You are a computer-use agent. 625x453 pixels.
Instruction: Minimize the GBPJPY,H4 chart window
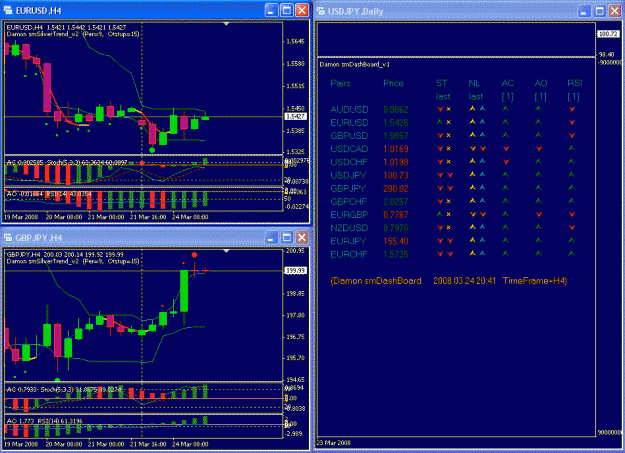pyautogui.click(x=271, y=238)
